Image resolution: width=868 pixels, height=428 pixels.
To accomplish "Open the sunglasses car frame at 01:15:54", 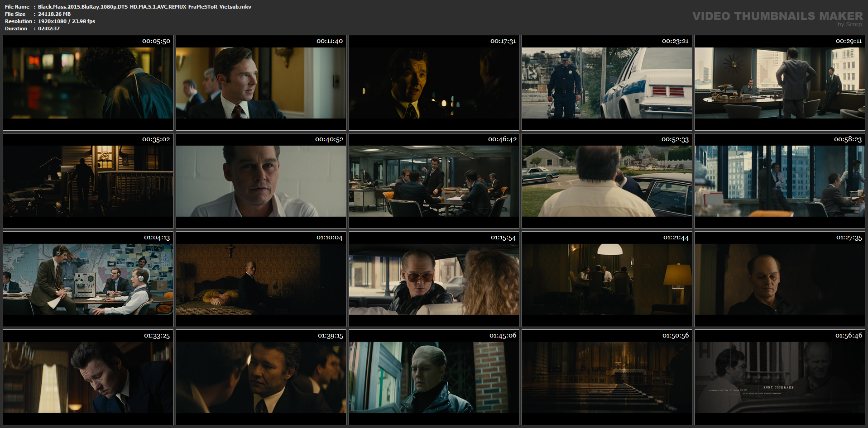I will (x=434, y=279).
